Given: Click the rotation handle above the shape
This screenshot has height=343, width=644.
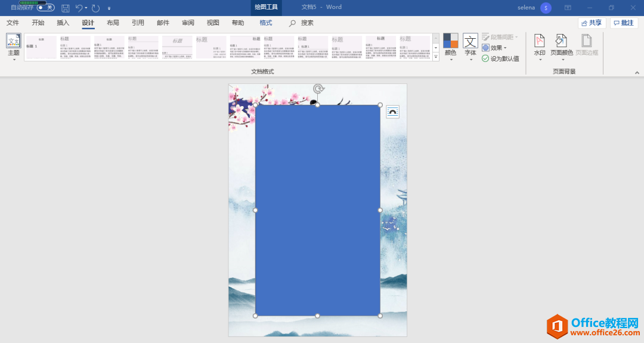Looking at the screenshot, I should pyautogui.click(x=319, y=89).
